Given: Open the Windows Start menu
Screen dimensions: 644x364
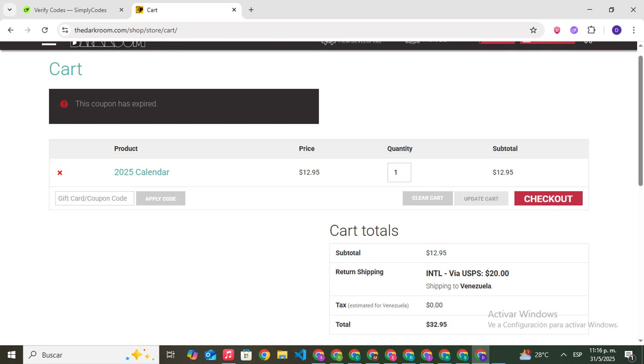Looking at the screenshot, I should 12,355.
